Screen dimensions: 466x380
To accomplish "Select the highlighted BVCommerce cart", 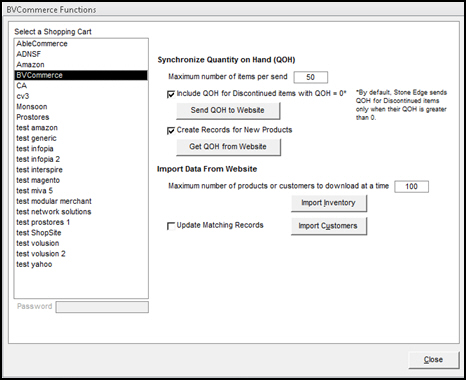I will coord(81,75).
